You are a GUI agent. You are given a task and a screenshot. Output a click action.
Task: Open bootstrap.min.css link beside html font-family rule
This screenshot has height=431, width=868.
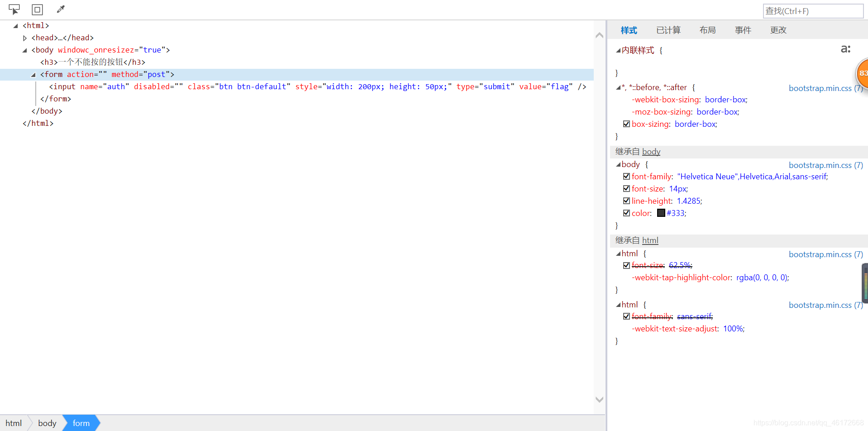[825, 305]
